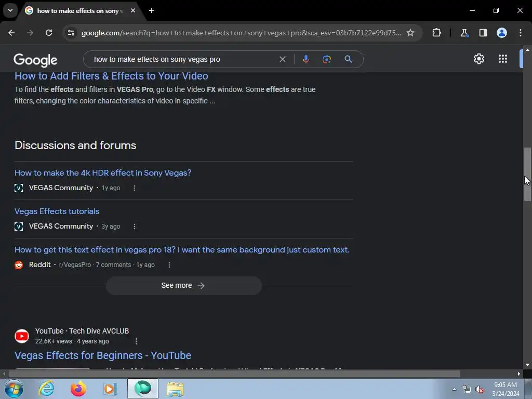
Task: Go back to previous page
Action: coord(11,33)
